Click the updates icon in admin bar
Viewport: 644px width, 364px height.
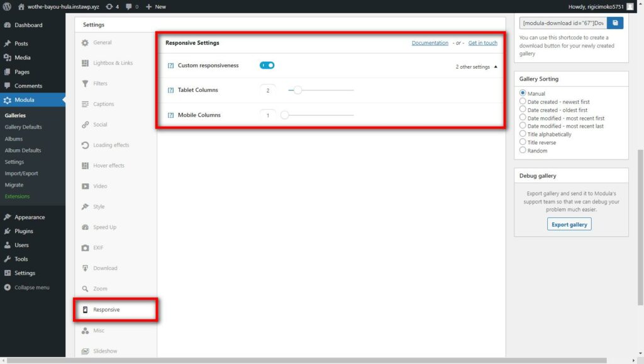pyautogui.click(x=108, y=6)
